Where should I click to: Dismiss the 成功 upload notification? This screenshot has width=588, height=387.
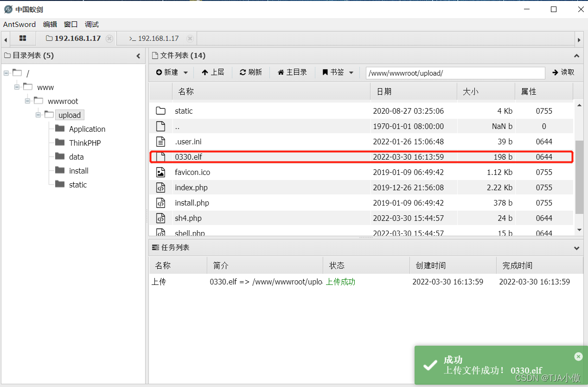coord(578,356)
